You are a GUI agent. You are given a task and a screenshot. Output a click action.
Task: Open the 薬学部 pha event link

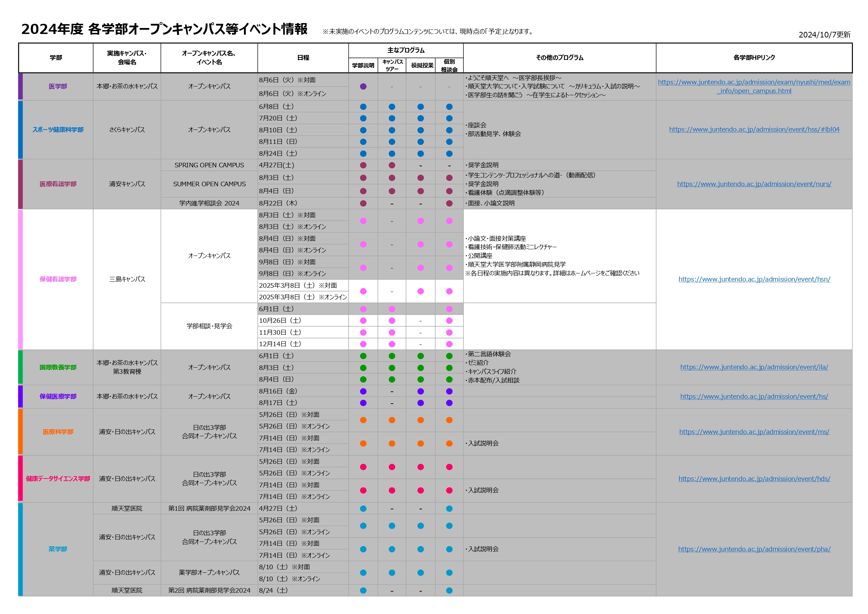(754, 549)
